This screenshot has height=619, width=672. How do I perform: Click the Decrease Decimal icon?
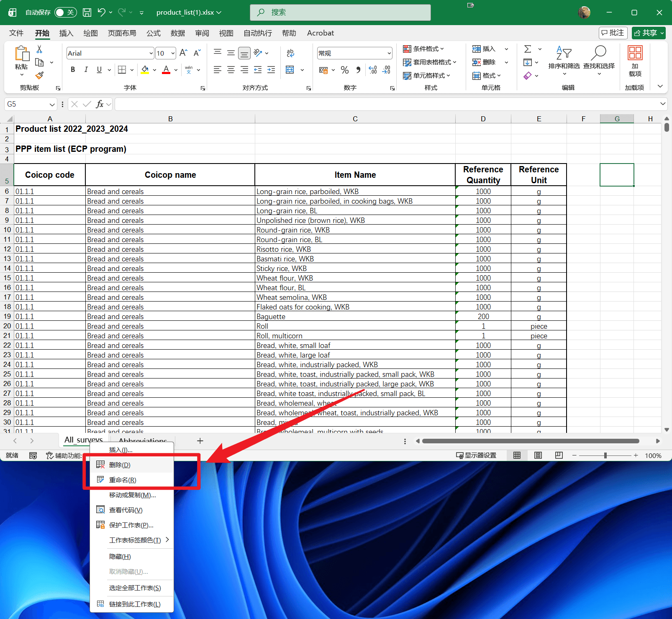(386, 70)
